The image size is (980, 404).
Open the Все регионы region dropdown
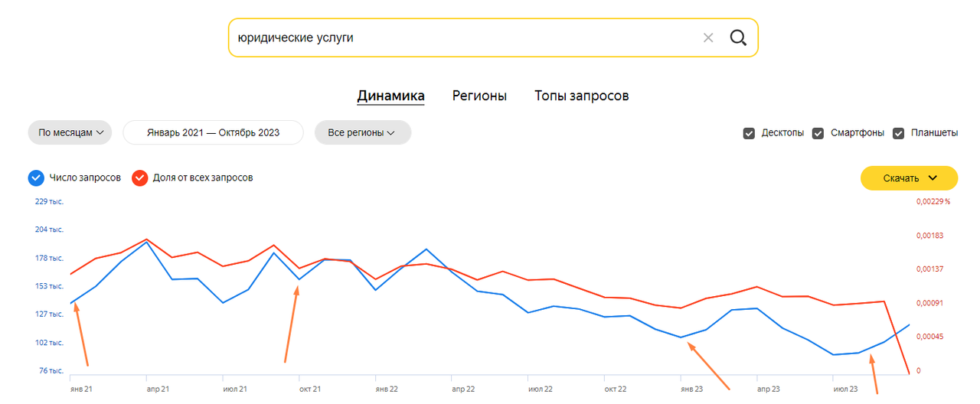[x=363, y=132]
